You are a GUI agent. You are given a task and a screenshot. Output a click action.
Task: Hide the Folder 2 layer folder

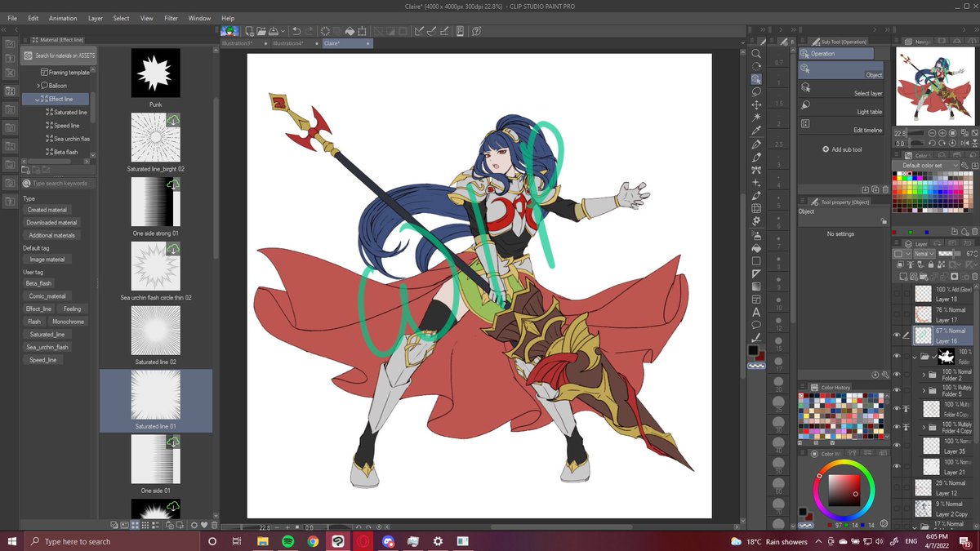click(x=896, y=375)
